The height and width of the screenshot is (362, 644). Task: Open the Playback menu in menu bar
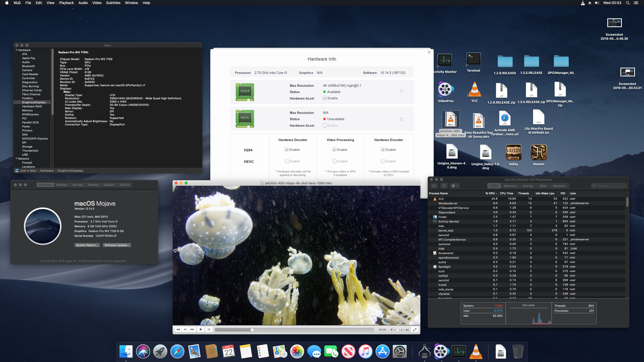(66, 3)
